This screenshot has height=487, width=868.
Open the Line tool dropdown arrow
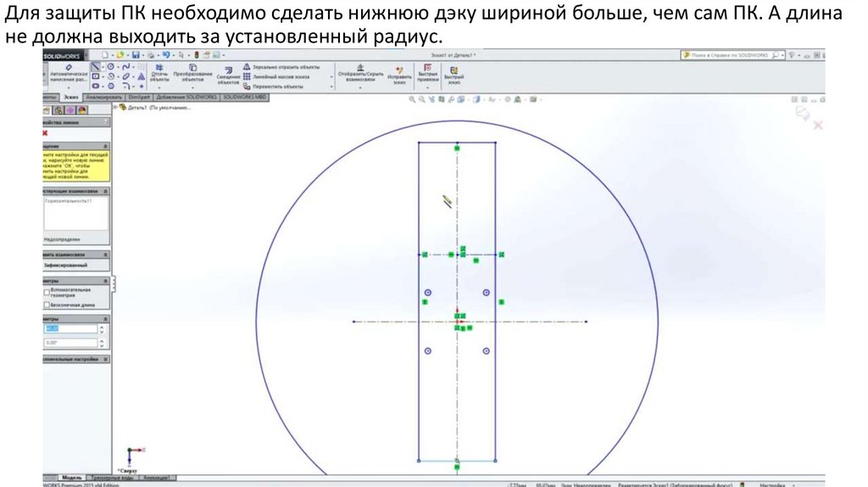103,67
